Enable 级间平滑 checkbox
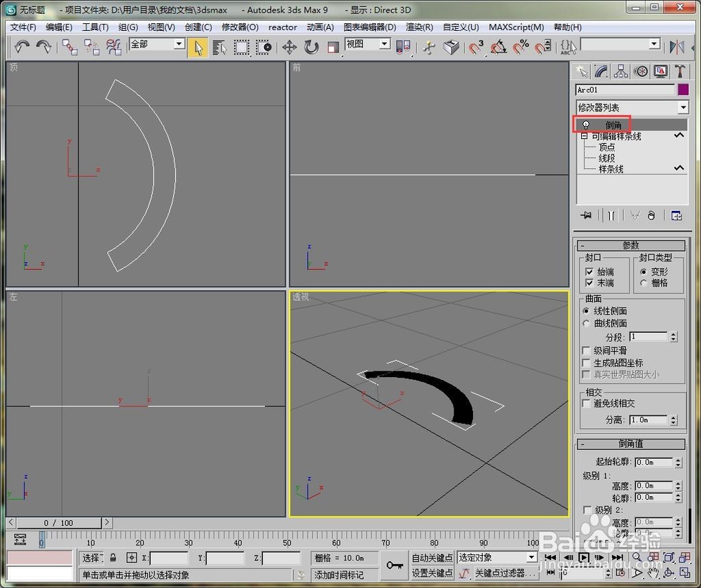This screenshot has width=701, height=588. click(585, 350)
